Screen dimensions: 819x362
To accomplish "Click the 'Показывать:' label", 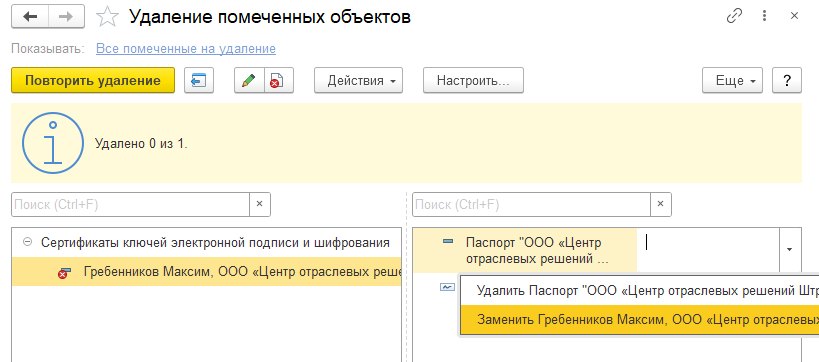I will (x=48, y=49).
